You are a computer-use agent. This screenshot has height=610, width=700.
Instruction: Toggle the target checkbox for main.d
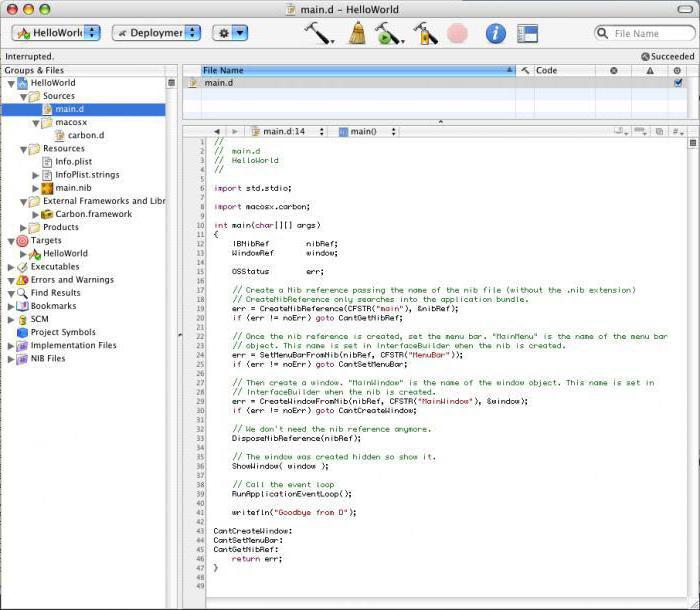pyautogui.click(x=678, y=83)
